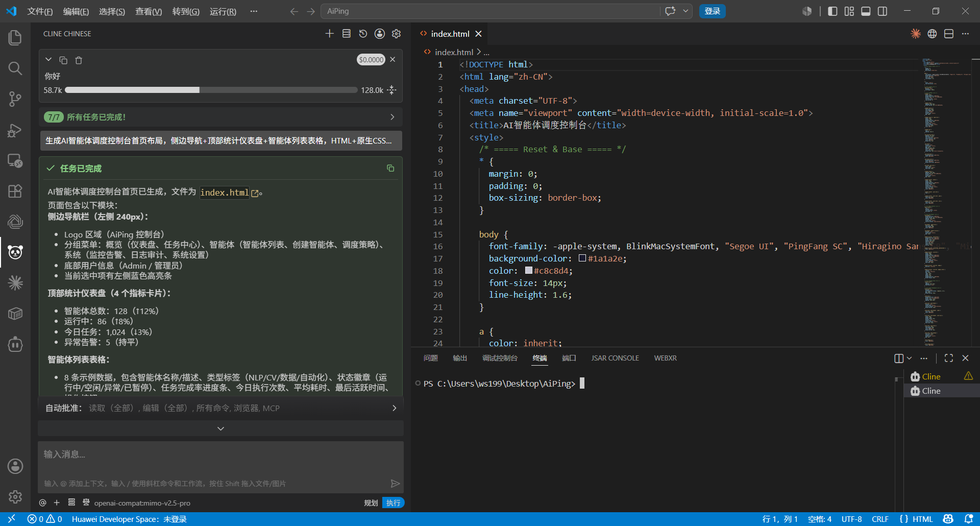Open the robot icon view in activity bar

(15, 344)
